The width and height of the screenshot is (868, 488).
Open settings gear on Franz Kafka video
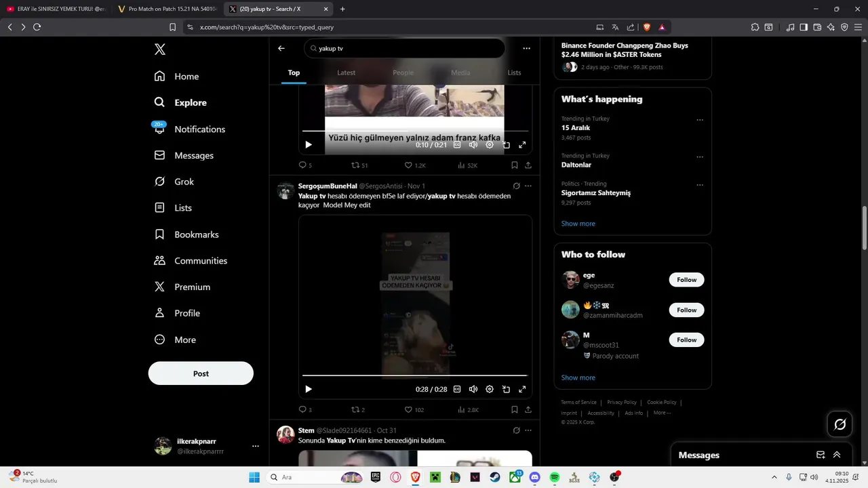490,145
